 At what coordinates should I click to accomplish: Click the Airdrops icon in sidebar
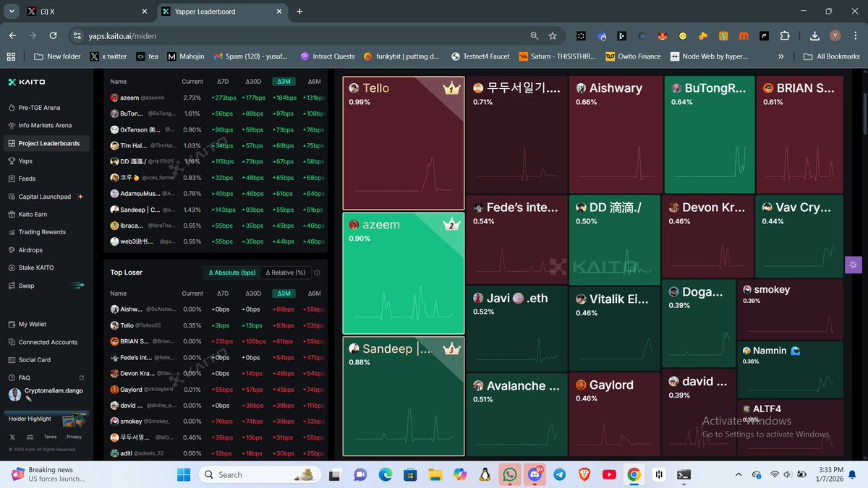click(x=12, y=249)
